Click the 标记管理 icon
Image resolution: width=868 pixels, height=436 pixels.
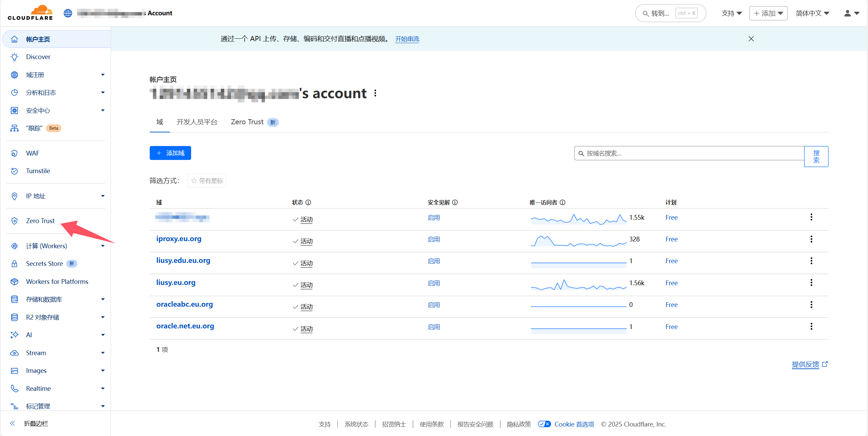[x=14, y=406]
